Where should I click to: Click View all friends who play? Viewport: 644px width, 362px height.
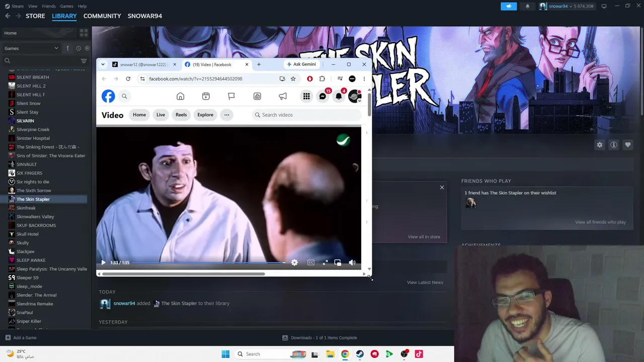point(600,222)
